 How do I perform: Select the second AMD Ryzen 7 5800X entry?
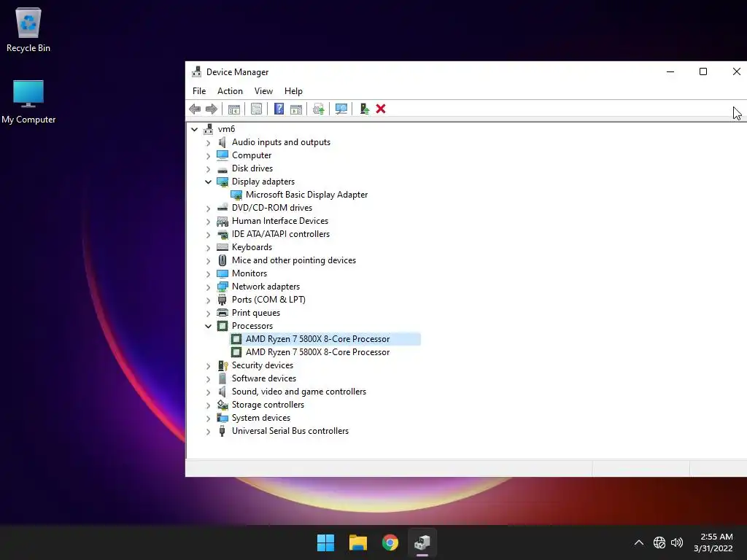[x=317, y=352]
